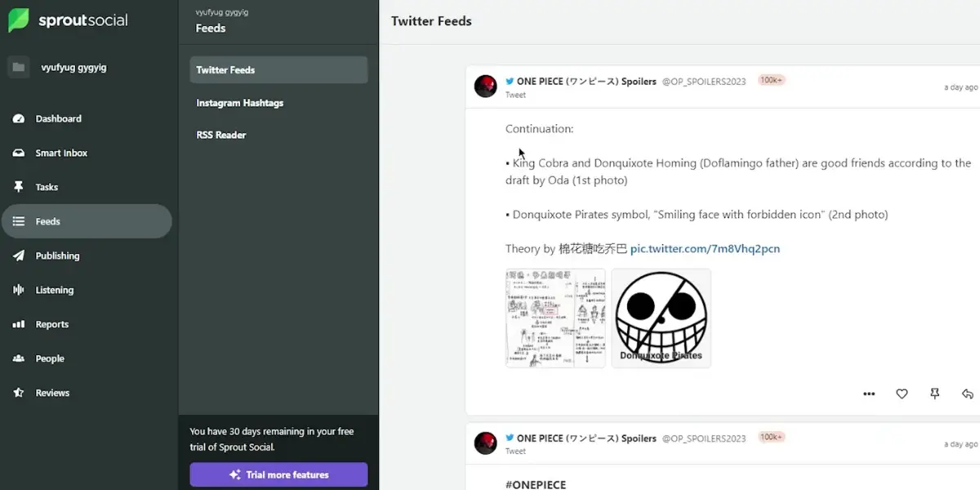Click the 30 days remaining trial notice
Image resolution: width=980 pixels, height=490 pixels.
tap(272, 439)
